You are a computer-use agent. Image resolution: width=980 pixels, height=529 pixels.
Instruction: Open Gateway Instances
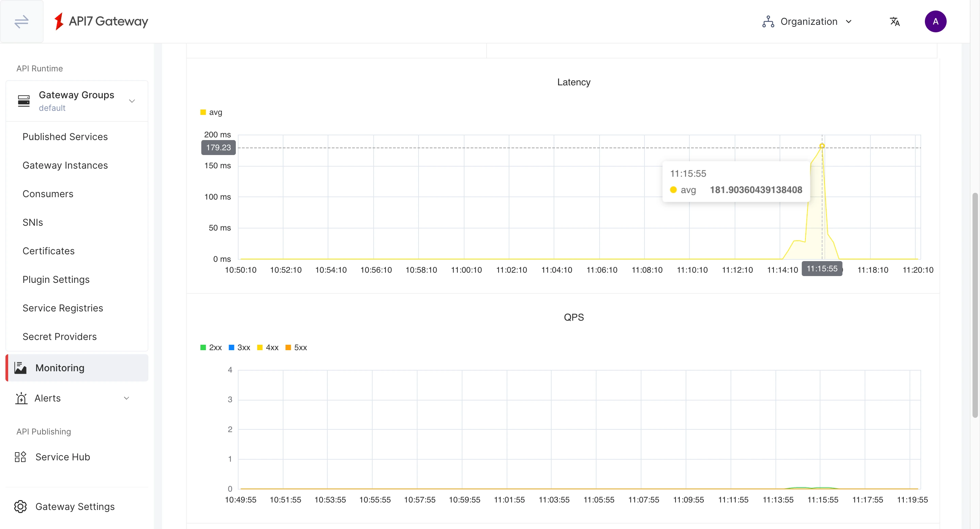(65, 165)
